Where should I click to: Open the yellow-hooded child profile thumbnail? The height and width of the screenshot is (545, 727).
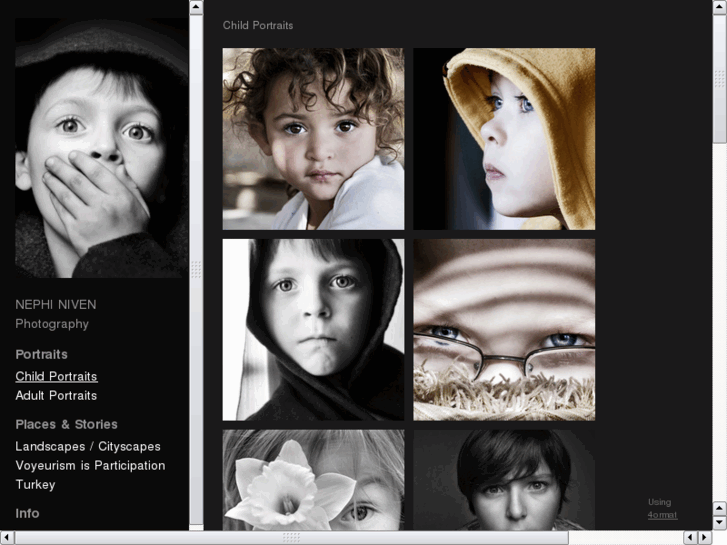(x=504, y=139)
